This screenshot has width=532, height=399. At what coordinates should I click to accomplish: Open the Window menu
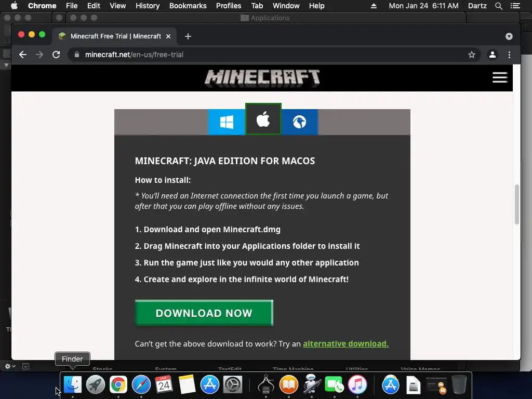286,6
